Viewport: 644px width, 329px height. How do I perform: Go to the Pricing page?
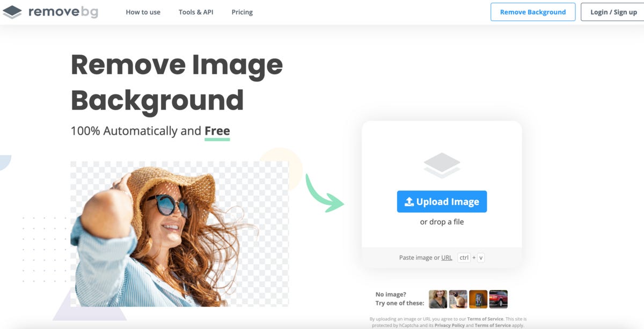pyautogui.click(x=242, y=12)
